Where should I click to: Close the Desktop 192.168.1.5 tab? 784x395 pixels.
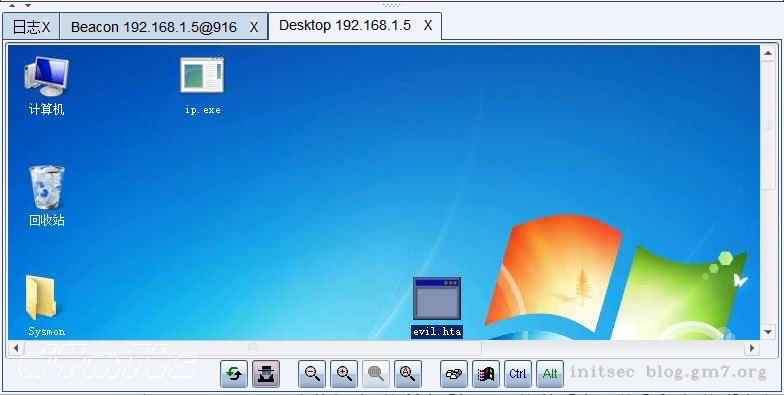pyautogui.click(x=428, y=26)
